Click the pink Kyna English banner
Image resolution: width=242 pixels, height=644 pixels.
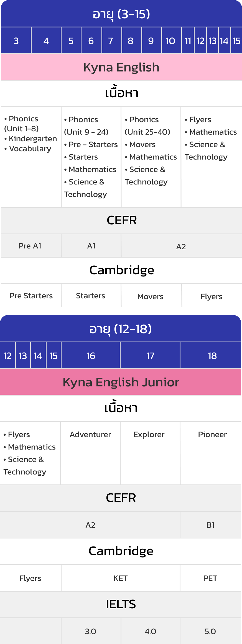click(x=121, y=67)
